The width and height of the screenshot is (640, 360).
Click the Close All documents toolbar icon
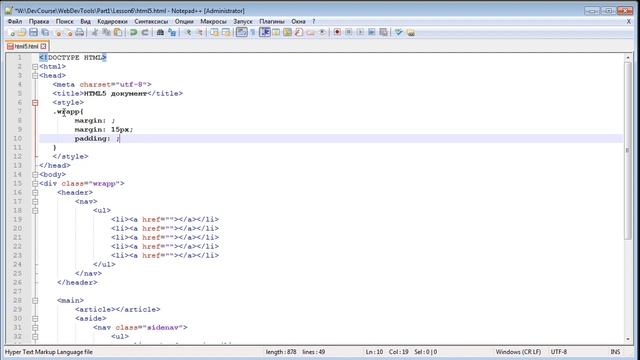[68, 32]
